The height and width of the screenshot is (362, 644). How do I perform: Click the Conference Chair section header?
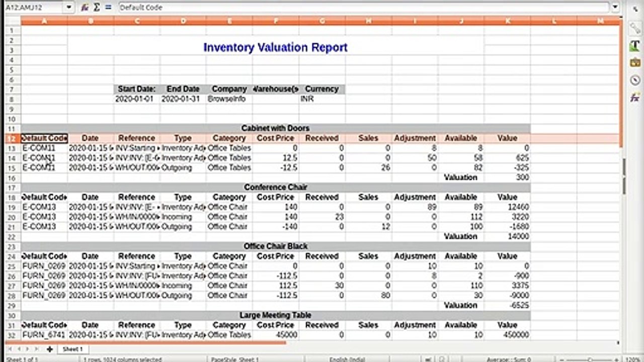point(275,187)
